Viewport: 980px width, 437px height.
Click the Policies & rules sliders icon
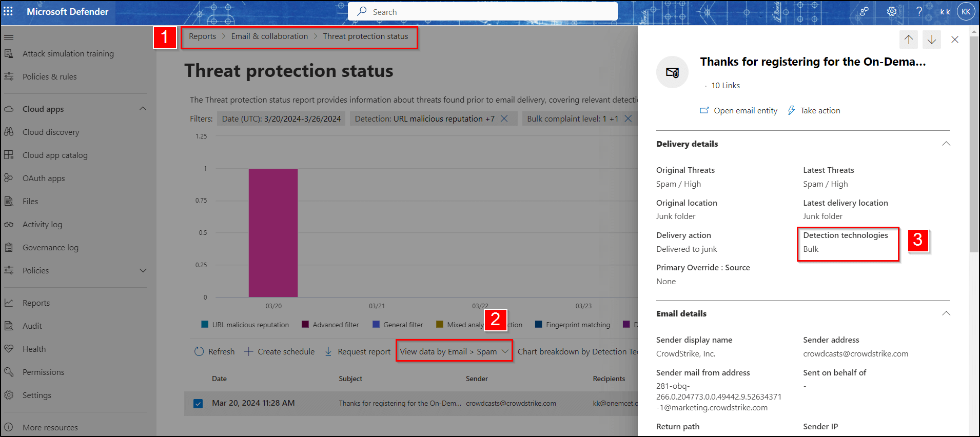[x=9, y=76]
